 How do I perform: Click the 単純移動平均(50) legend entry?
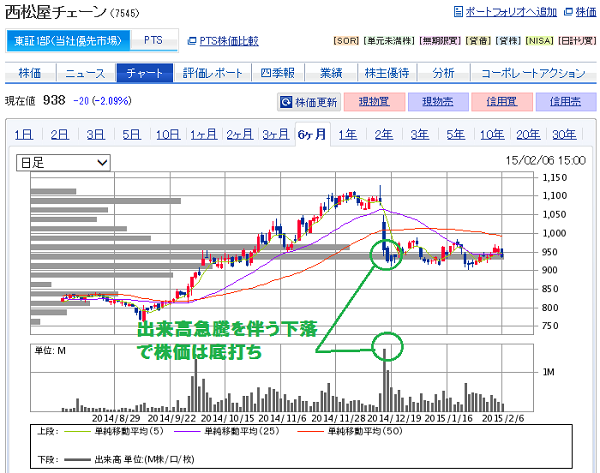(350, 431)
